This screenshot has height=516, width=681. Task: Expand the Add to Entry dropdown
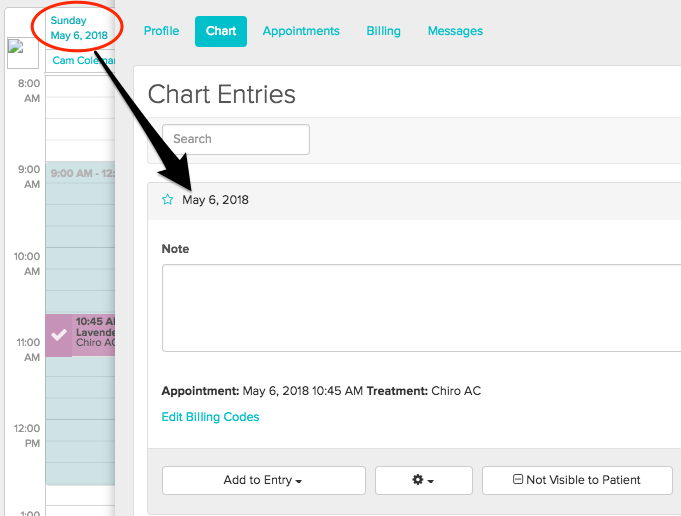[263, 480]
